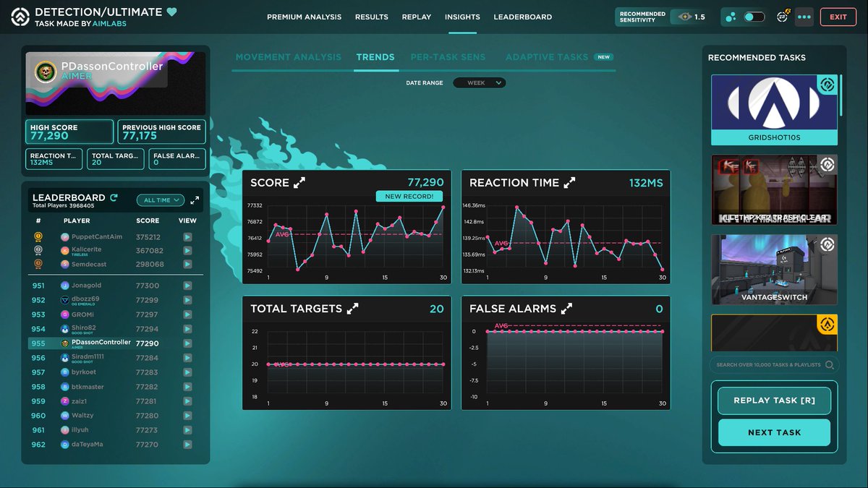This screenshot has height=488, width=868.
Task: Switch to Results tab
Action: point(371,17)
